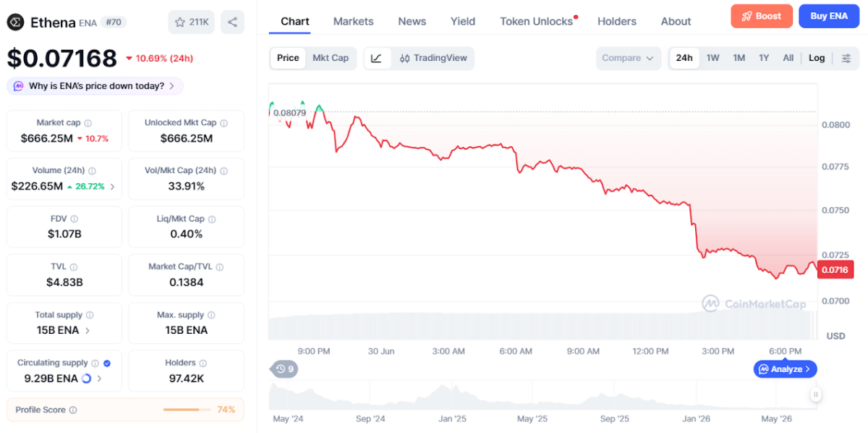
Task: Click the AI sparkle icon in price question
Action: pyautogui.click(x=18, y=86)
